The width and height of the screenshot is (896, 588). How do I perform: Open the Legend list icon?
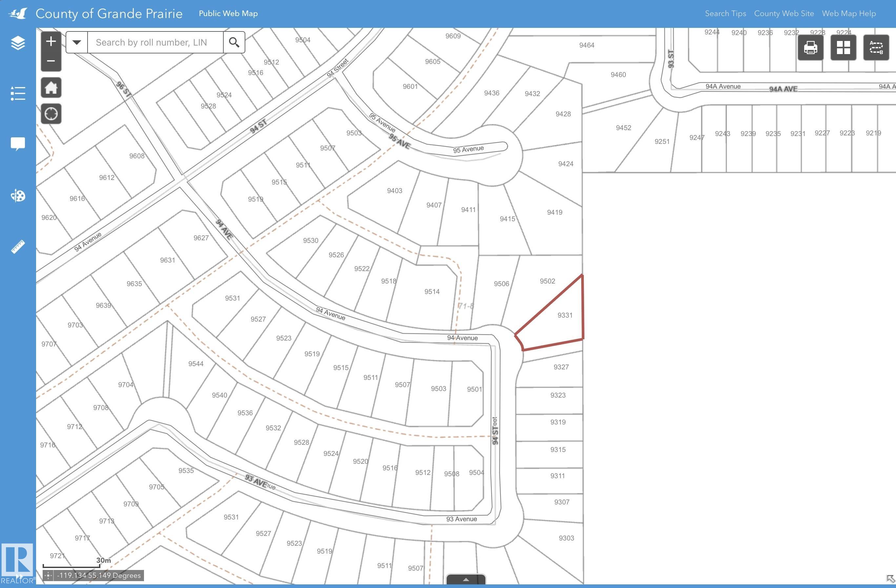18,93
